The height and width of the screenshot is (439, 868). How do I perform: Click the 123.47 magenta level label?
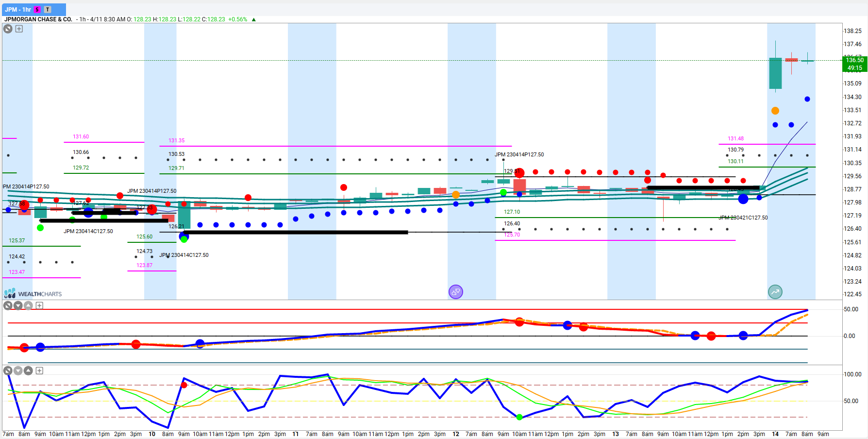17,272
